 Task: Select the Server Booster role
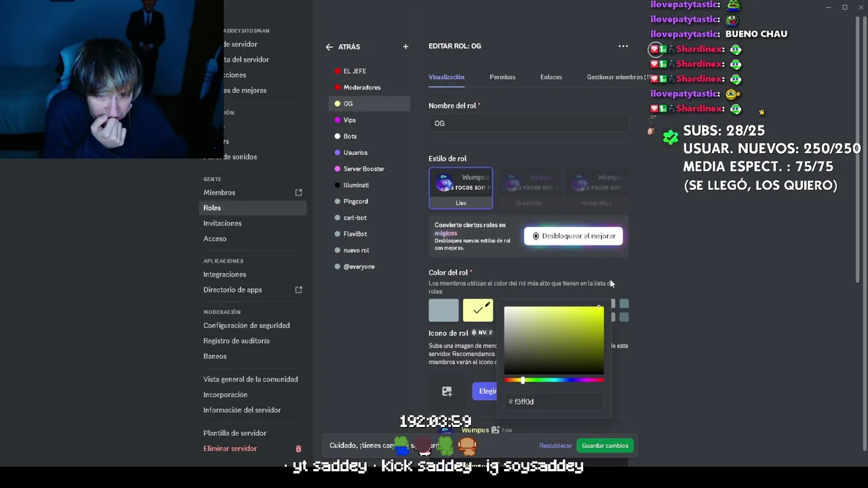[x=370, y=169]
